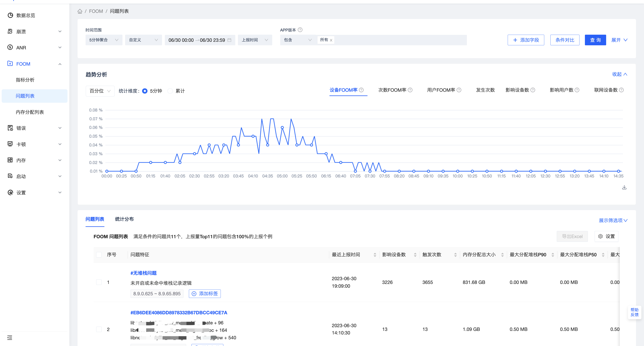
Task: Click the help icon beside 影响用户数
Action: point(577,90)
